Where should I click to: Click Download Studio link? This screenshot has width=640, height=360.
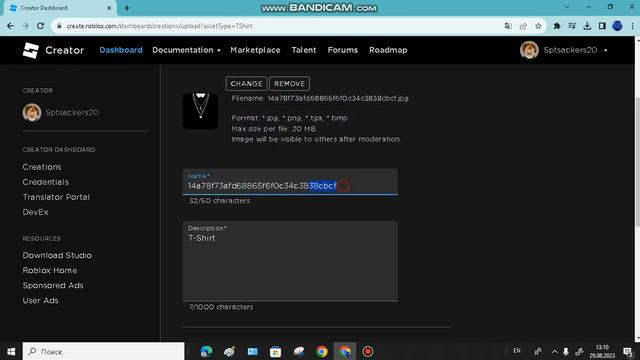click(x=57, y=256)
